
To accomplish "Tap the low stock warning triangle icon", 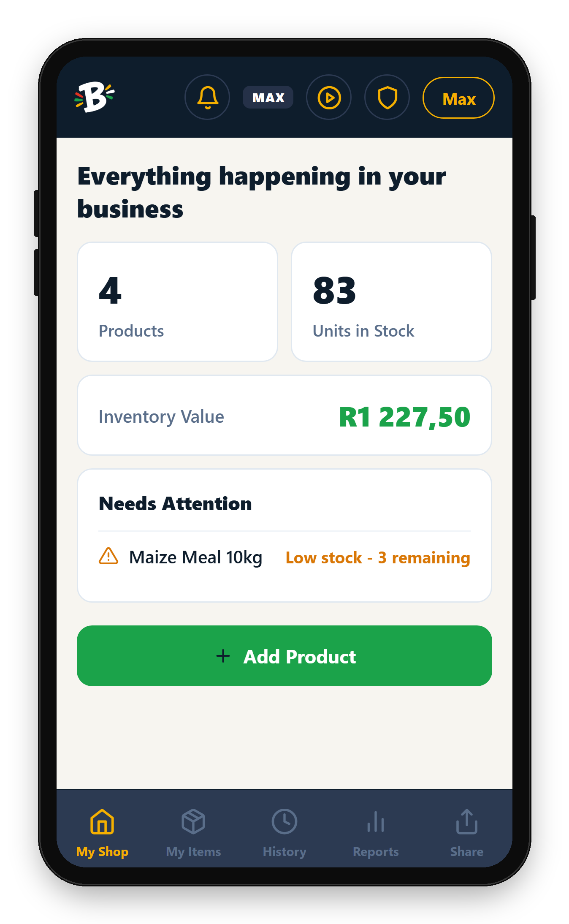I will [x=108, y=556].
